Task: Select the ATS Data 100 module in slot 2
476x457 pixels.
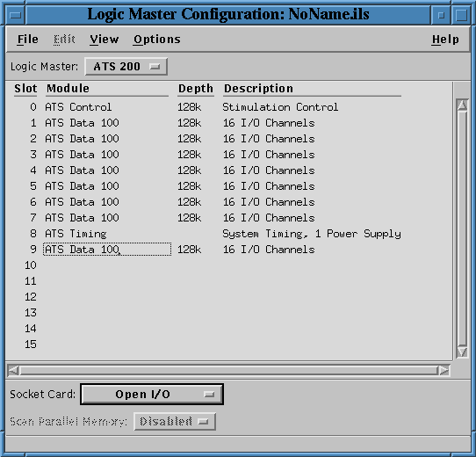Action: (x=82, y=139)
